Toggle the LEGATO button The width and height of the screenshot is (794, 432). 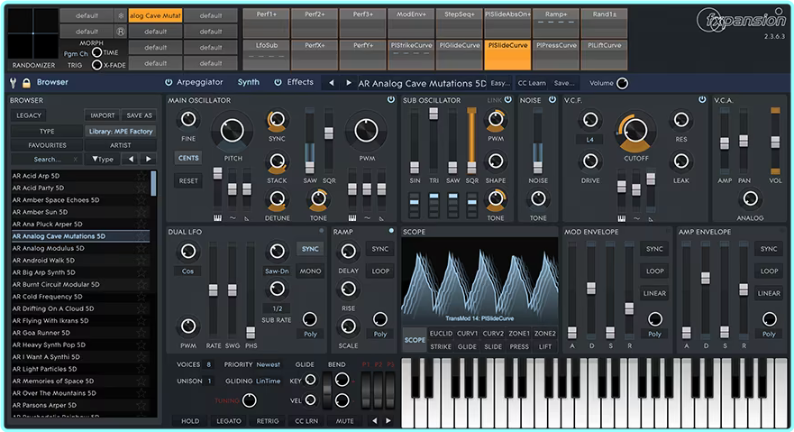[x=229, y=421]
